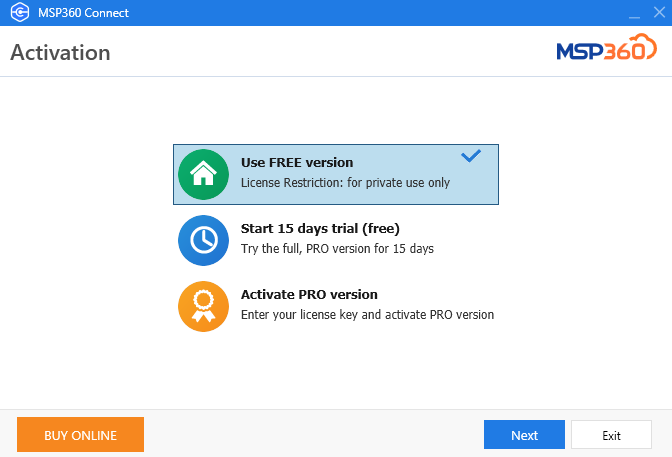Screen dimensions: 672x457
Task: Click the MSP360 cloud logo
Action: coord(606,48)
